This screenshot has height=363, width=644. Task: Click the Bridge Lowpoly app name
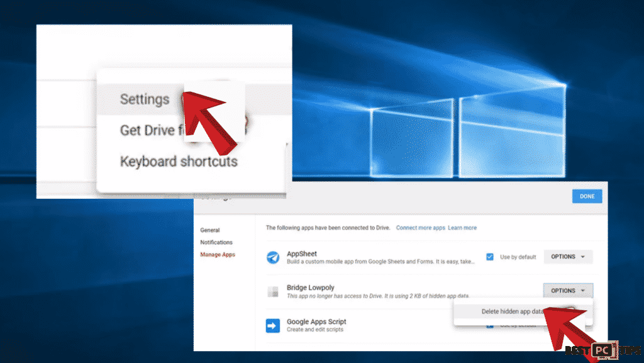click(x=311, y=288)
